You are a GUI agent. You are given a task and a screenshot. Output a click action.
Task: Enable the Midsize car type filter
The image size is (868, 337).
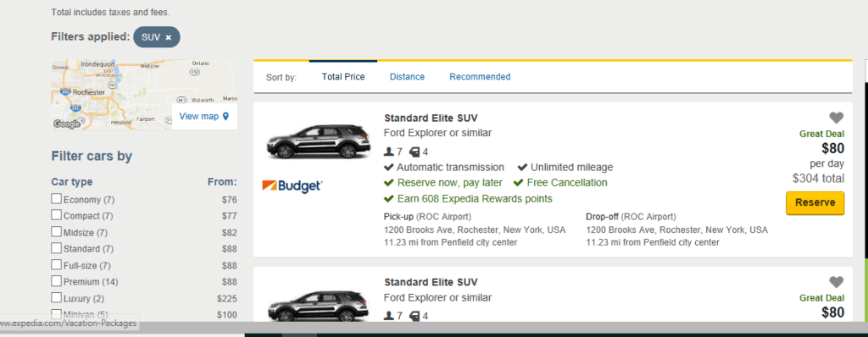(57, 232)
